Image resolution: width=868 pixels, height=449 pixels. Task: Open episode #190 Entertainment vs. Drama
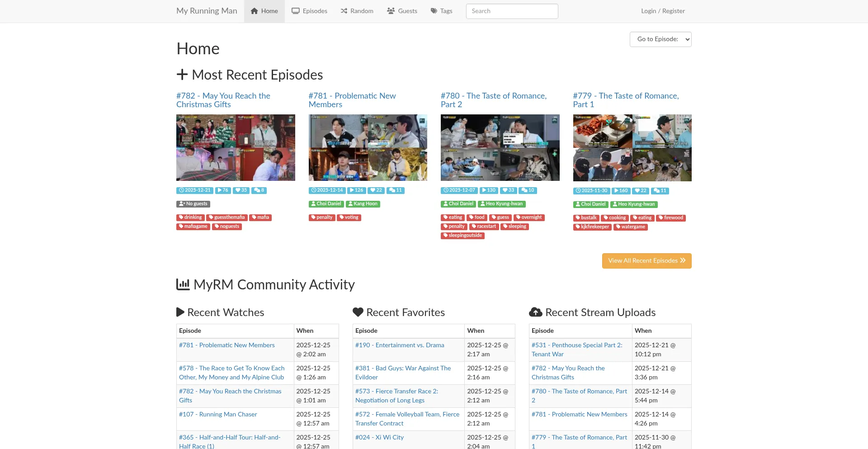399,345
